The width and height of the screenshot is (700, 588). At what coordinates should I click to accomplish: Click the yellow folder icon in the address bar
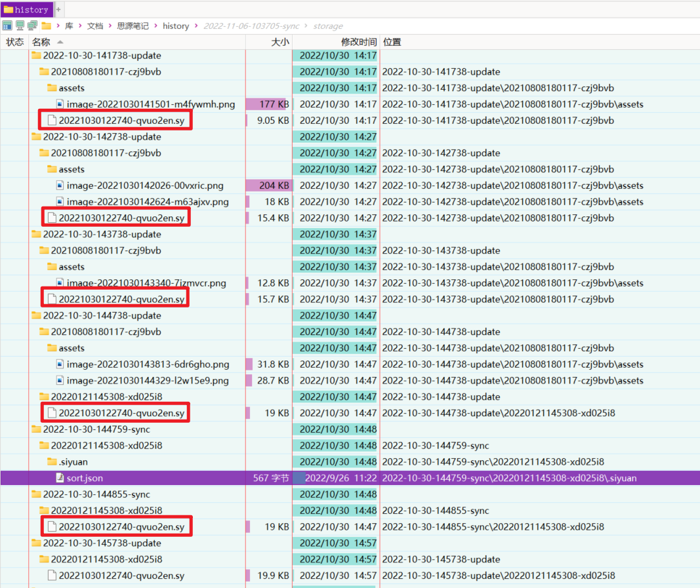[x=47, y=26]
